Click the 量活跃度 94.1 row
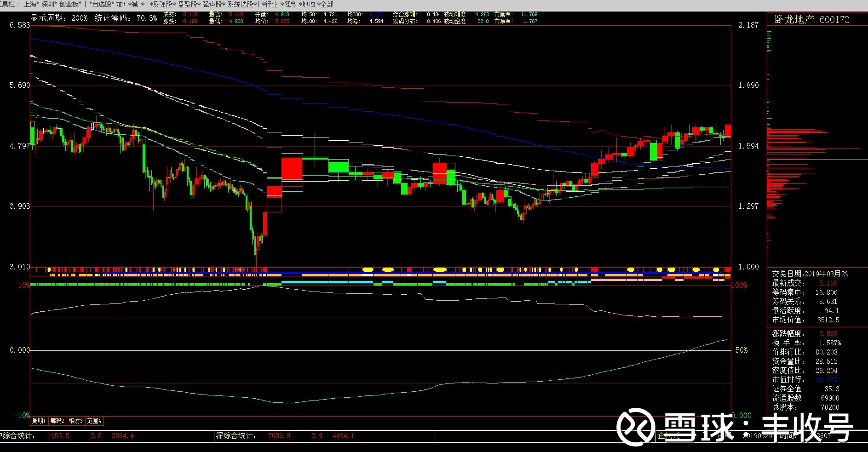The image size is (868, 452). (805, 310)
